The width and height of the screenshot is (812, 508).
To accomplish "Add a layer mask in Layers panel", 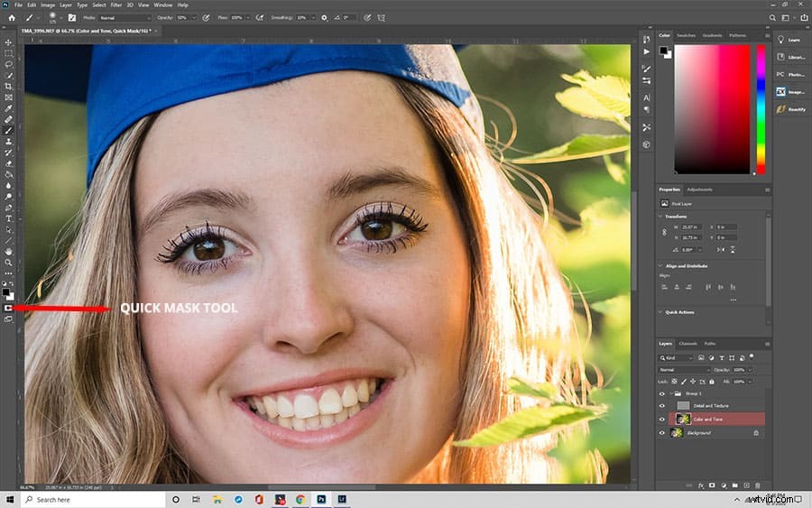I will (712, 485).
